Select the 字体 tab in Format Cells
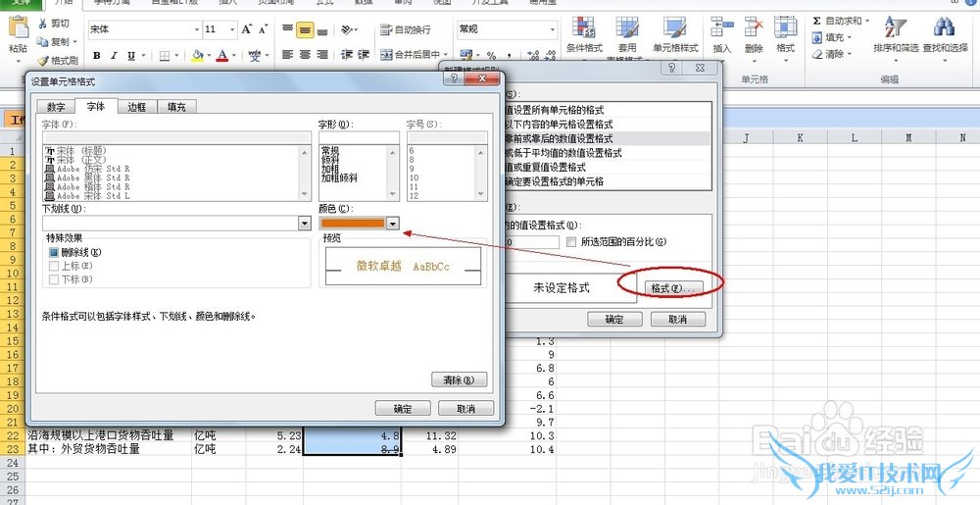Image resolution: width=980 pixels, height=505 pixels. (96, 106)
